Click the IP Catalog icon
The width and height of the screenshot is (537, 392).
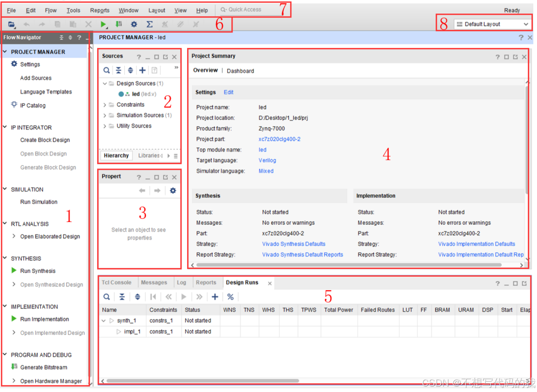pos(14,105)
